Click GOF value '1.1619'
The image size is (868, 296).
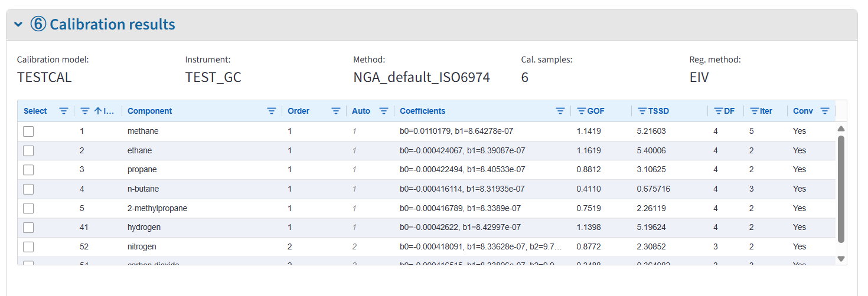point(588,150)
